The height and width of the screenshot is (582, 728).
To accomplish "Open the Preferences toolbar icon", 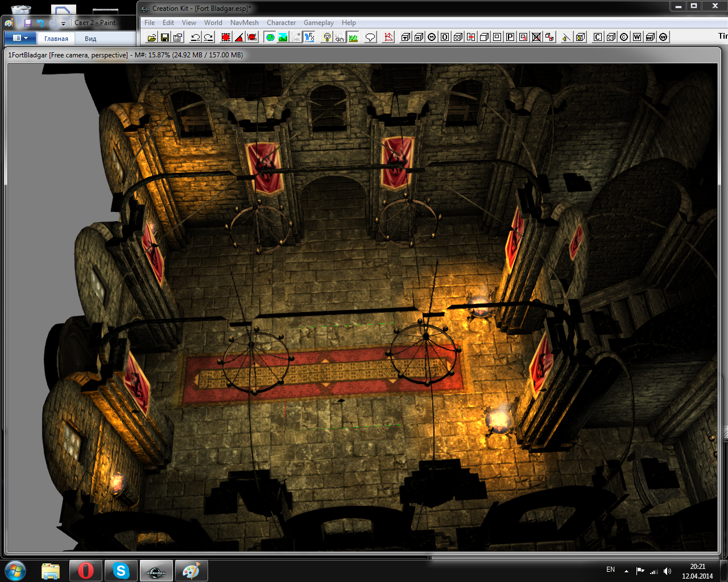I will [177, 37].
